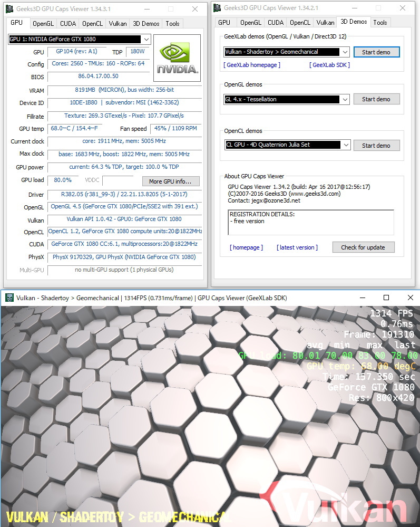420x527 pixels.
Task: Click the CUDA CC:6.1 multiprocessors field
Action: pos(124,244)
